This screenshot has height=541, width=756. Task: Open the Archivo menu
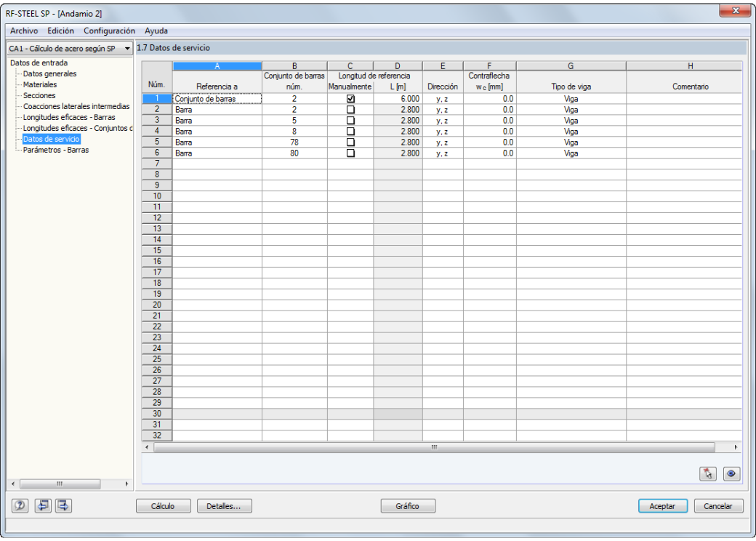click(23, 31)
